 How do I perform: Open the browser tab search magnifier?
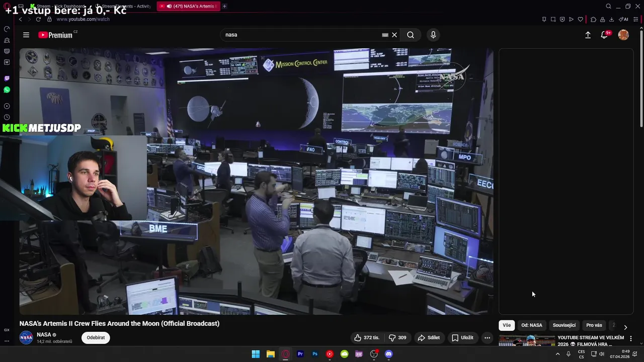[608, 6]
